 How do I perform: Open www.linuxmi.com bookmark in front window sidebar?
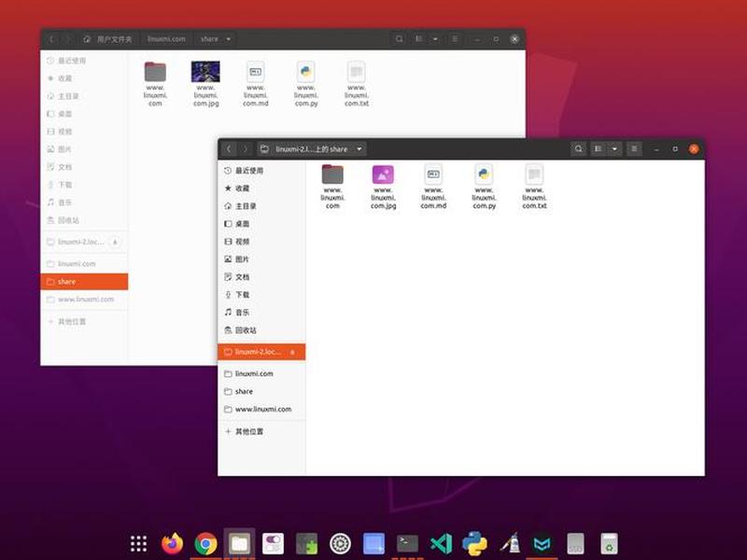(261, 409)
